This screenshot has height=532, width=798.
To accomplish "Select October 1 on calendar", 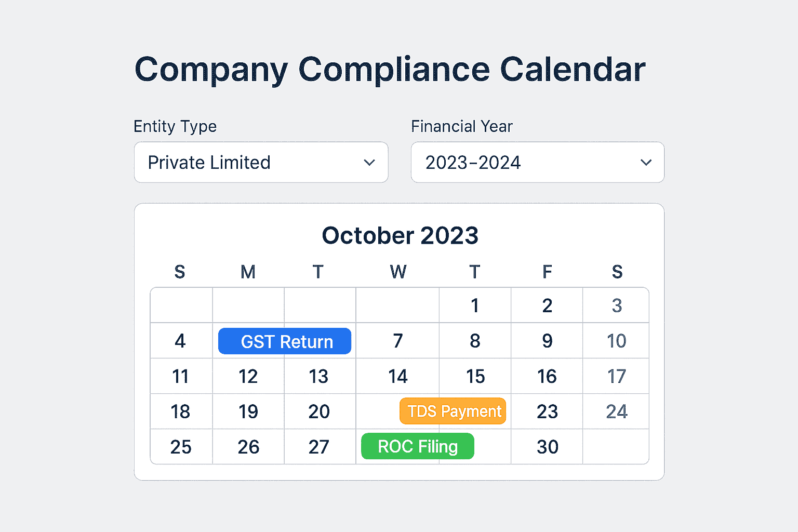I will 475,305.
